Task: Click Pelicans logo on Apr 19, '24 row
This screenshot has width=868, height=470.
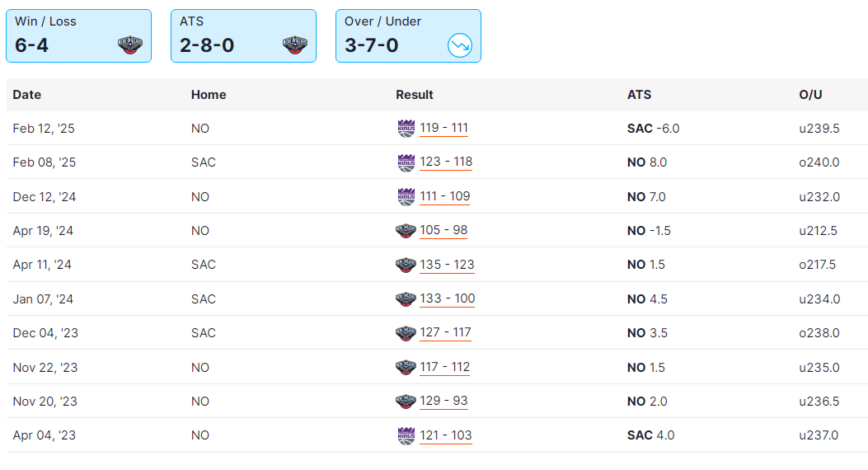Action: [406, 231]
